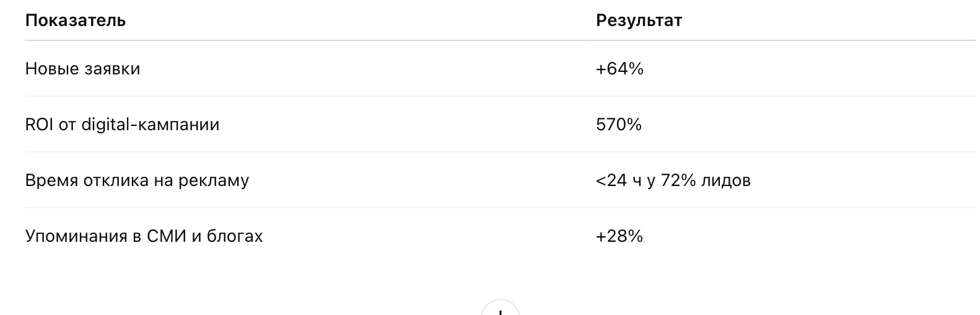980x315 pixels.
Task: Click the 570% result value
Action: (x=619, y=125)
